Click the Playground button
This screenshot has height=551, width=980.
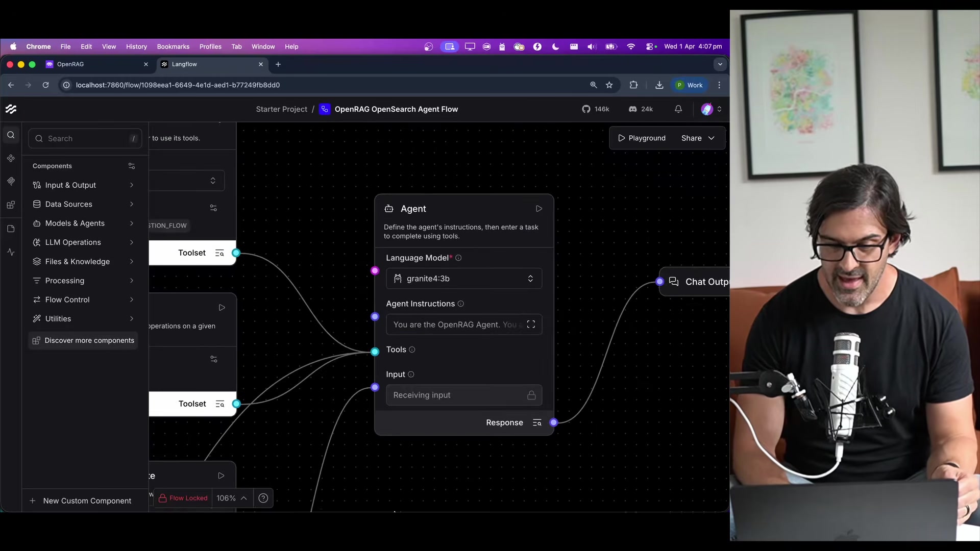coord(642,138)
